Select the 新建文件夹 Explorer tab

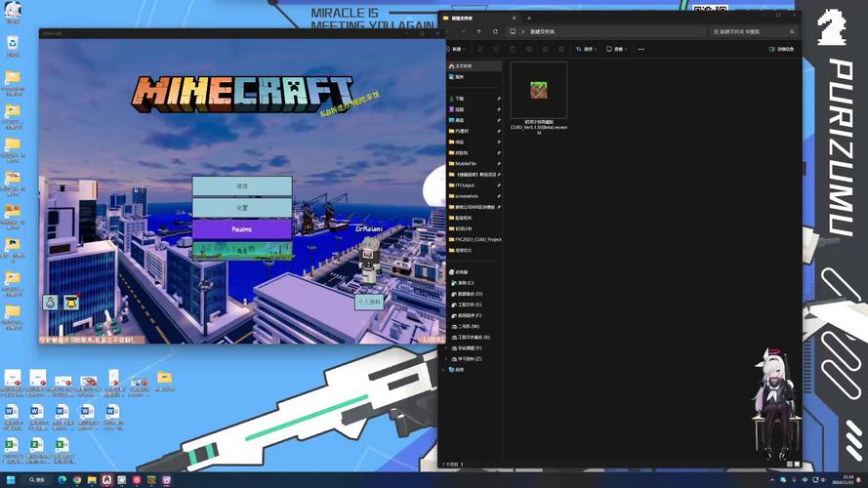[480, 19]
